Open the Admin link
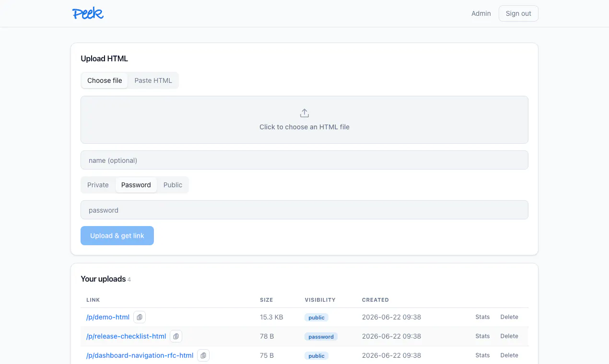Image resolution: width=609 pixels, height=364 pixels. coord(481,13)
